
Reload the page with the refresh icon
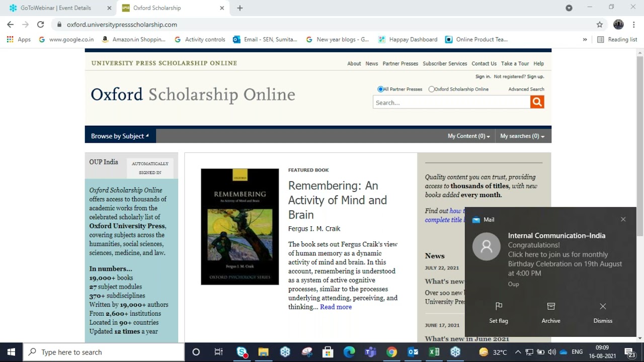point(41,24)
